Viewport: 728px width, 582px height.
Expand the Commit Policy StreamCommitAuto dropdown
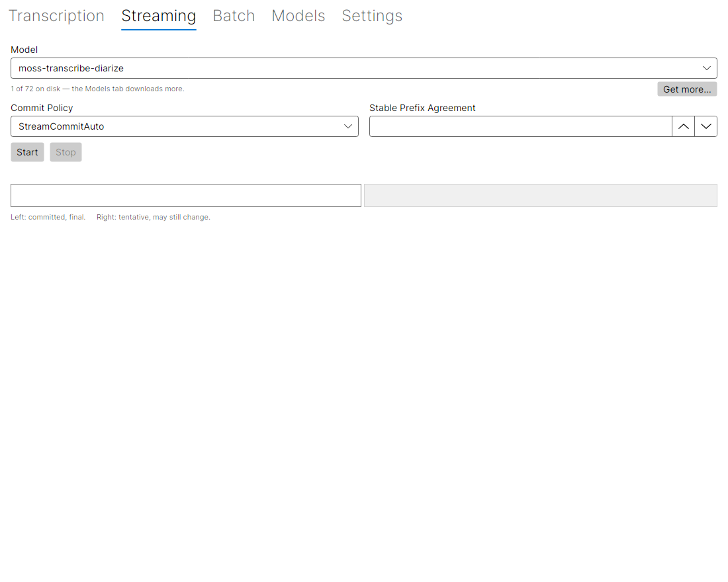coord(185,126)
